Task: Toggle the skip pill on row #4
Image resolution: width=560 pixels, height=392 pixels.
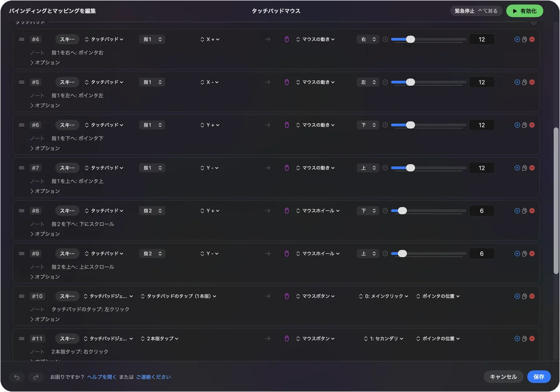Action: (67, 39)
